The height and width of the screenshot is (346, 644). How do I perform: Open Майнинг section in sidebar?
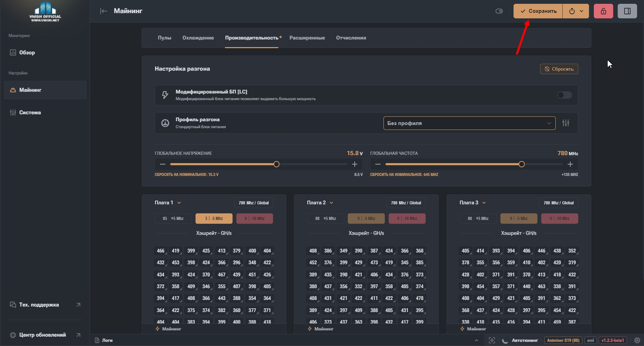(45, 90)
